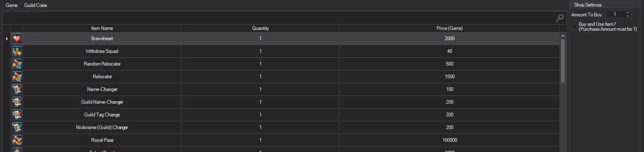Viewport: 644px width, 152px height.
Task: Click the scrollbar up arrow
Action: click(563, 36)
